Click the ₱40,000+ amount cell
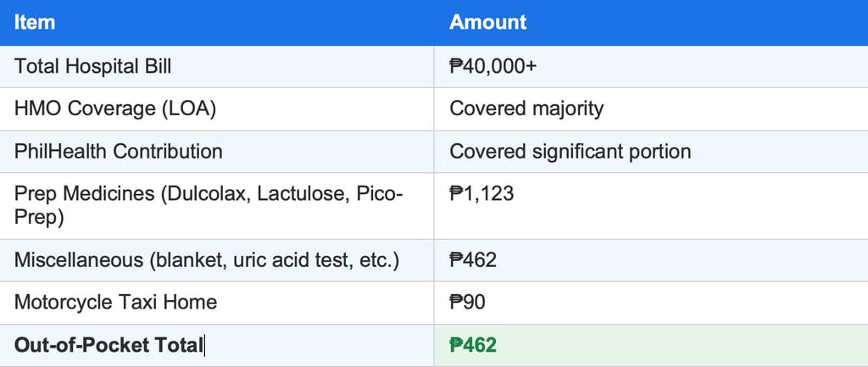This screenshot has height=367, width=868. 492,66
